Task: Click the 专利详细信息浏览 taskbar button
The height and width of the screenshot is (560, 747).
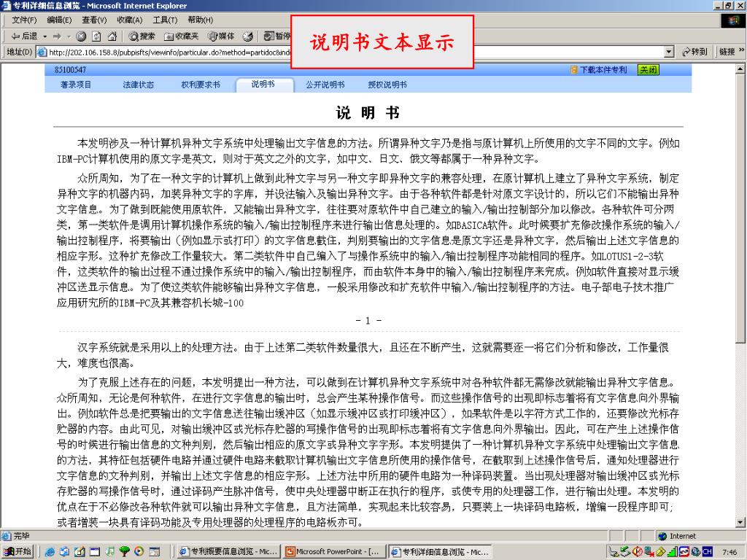Action: (x=440, y=551)
